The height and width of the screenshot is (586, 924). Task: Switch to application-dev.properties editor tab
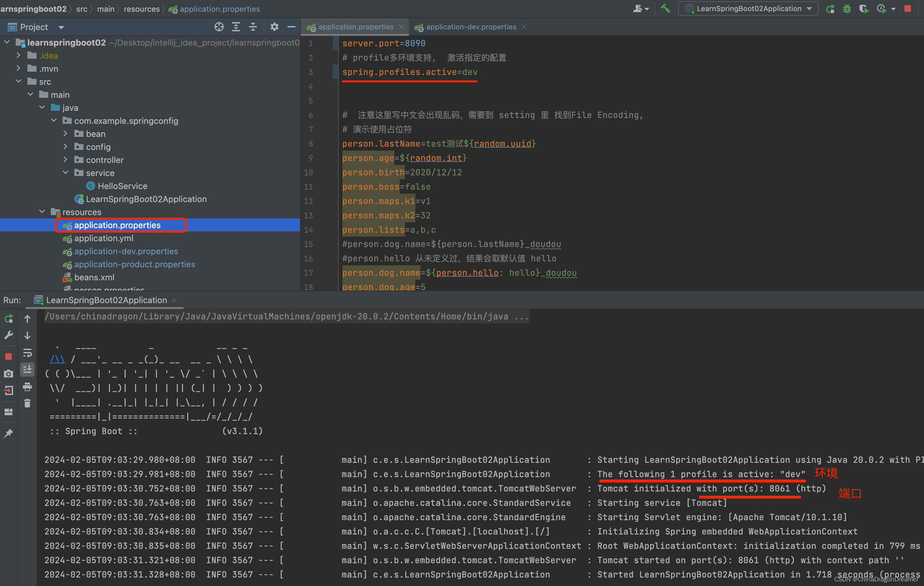point(471,27)
